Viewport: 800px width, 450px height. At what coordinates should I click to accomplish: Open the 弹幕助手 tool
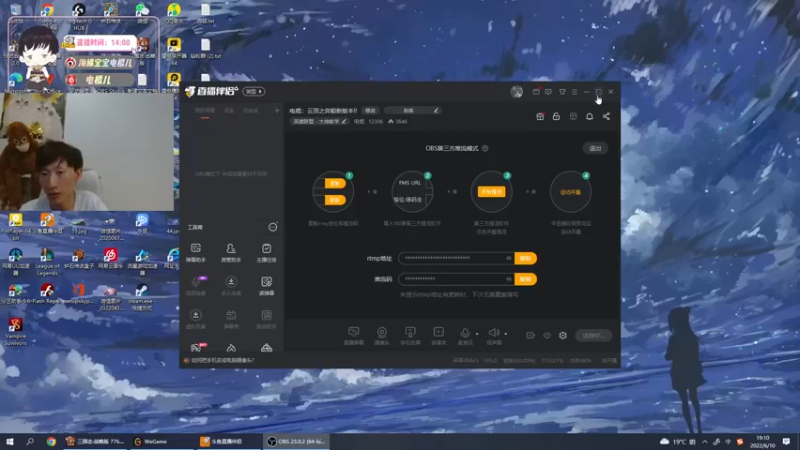point(195,253)
